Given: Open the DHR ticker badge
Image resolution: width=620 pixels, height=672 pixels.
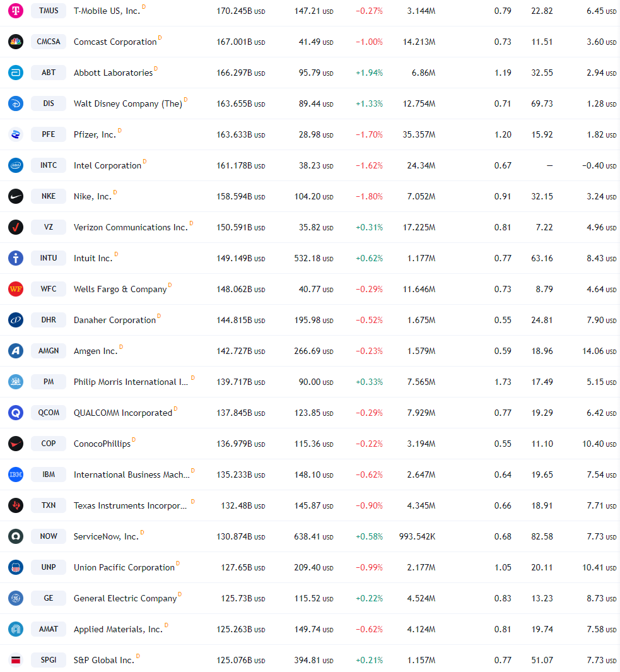Looking at the screenshot, I should [x=49, y=320].
